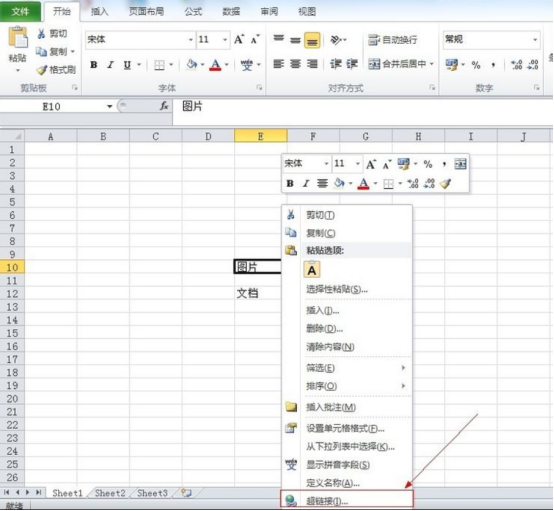The height and width of the screenshot is (511, 554).
Task: Click the borders icon in ribbon font group
Action: click(x=159, y=65)
